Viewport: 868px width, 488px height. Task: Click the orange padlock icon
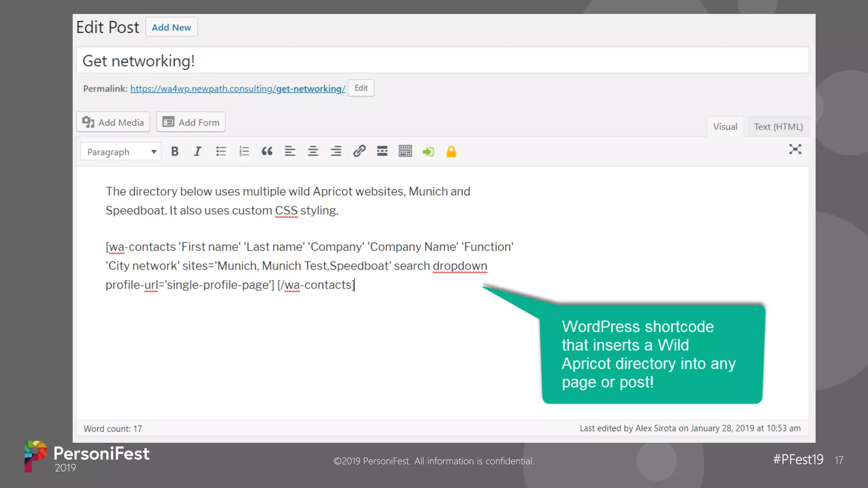click(x=451, y=151)
